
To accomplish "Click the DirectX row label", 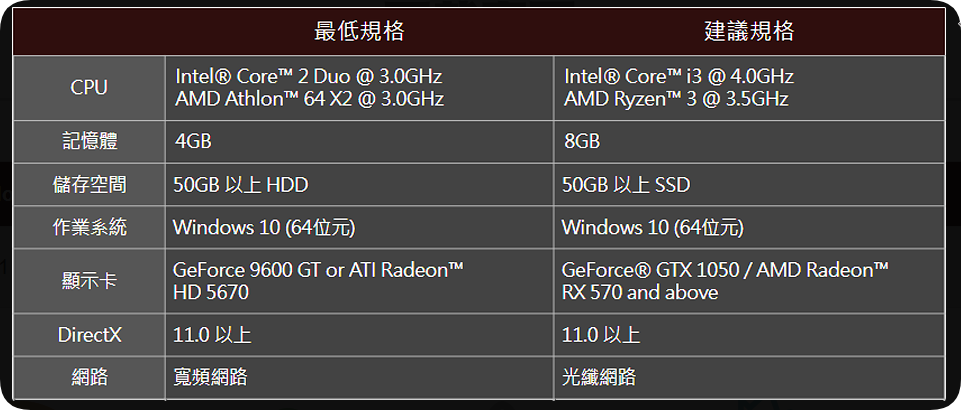I will (89, 334).
